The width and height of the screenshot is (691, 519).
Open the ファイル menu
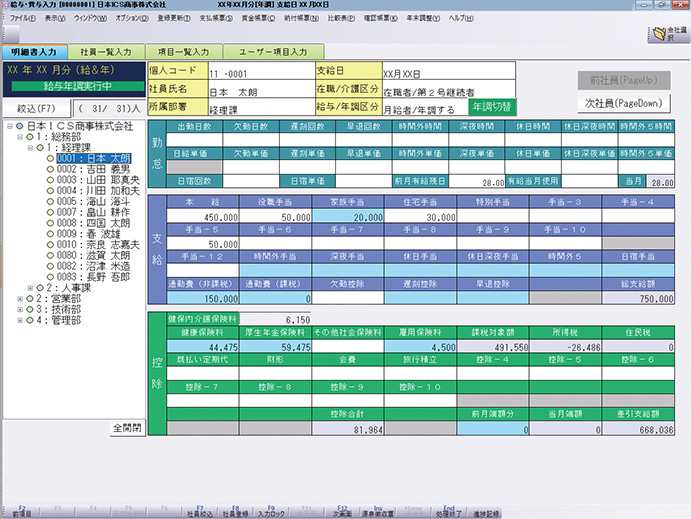click(21, 19)
